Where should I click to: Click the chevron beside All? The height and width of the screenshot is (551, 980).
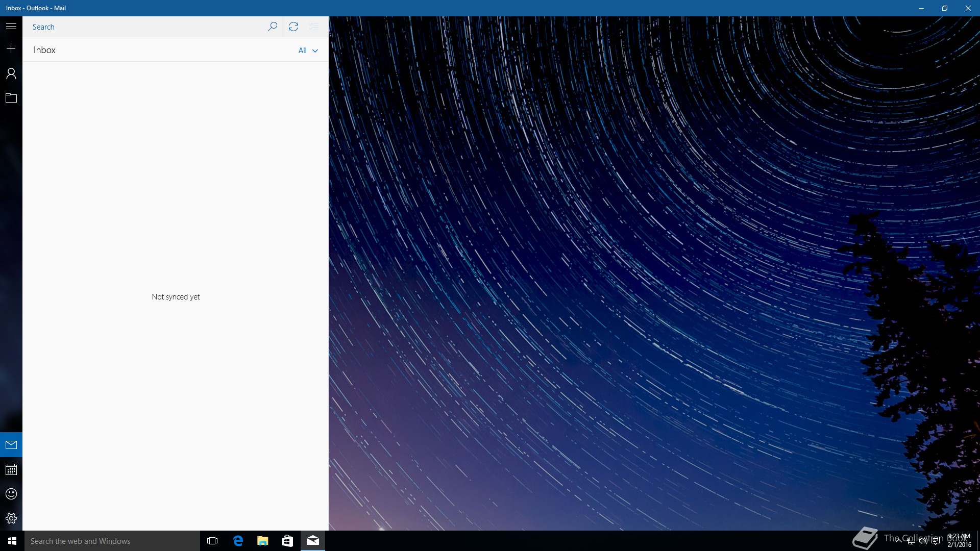click(x=315, y=51)
